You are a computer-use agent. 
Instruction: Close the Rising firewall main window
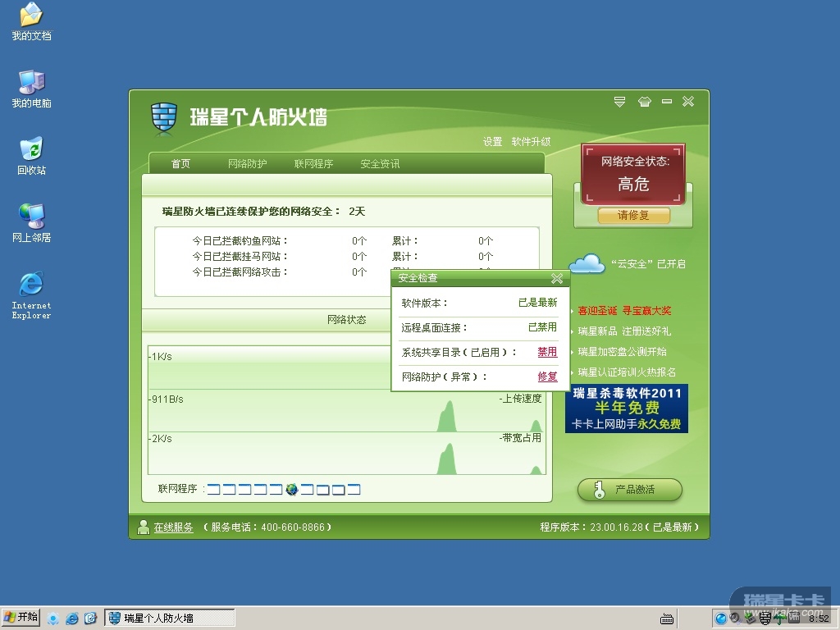tap(688, 101)
